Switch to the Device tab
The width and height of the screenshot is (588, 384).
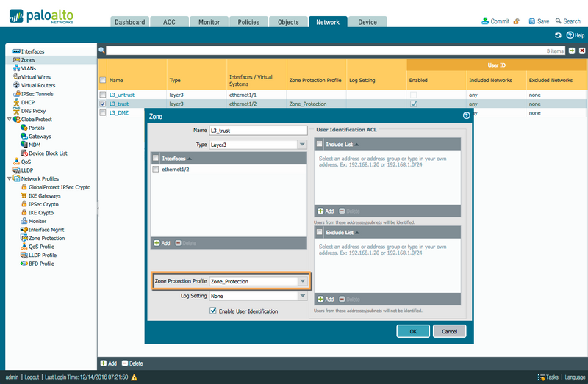pyautogui.click(x=367, y=22)
